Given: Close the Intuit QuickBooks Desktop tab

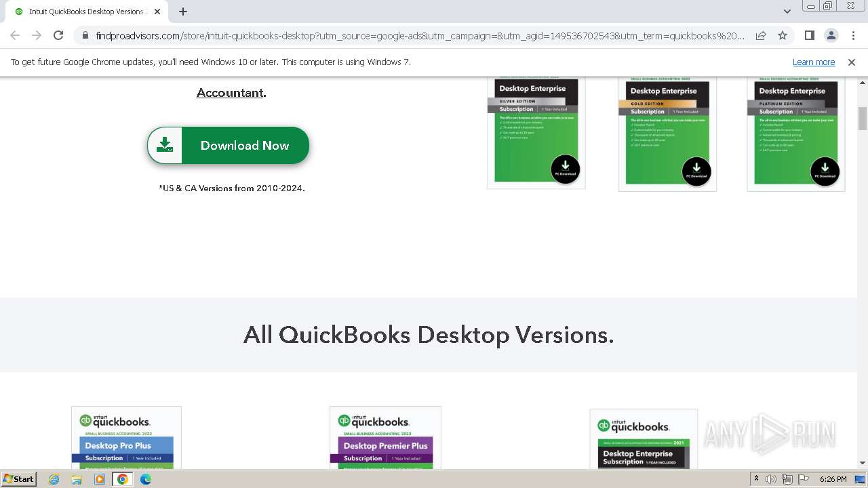Looking at the screenshot, I should [157, 12].
